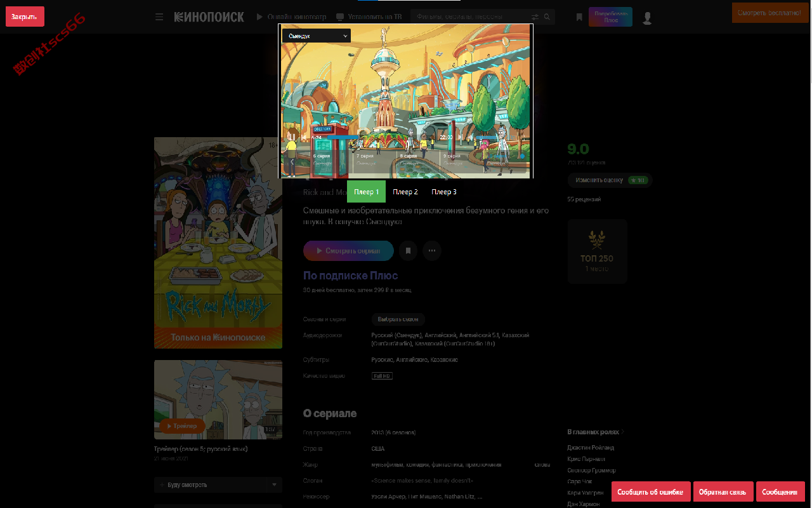Open actor Крис Парнелл

[x=586, y=459]
